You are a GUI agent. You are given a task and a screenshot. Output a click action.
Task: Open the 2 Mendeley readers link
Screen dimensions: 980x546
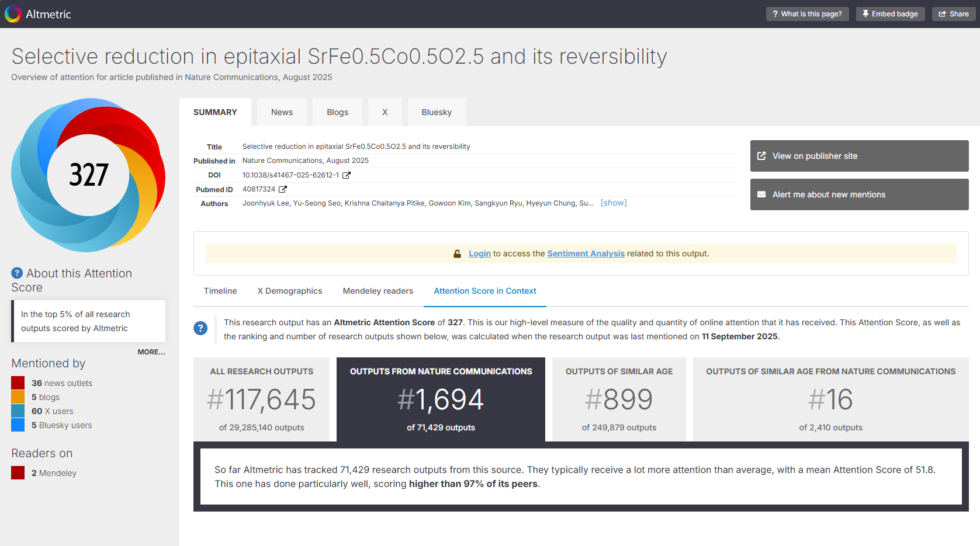(x=54, y=473)
